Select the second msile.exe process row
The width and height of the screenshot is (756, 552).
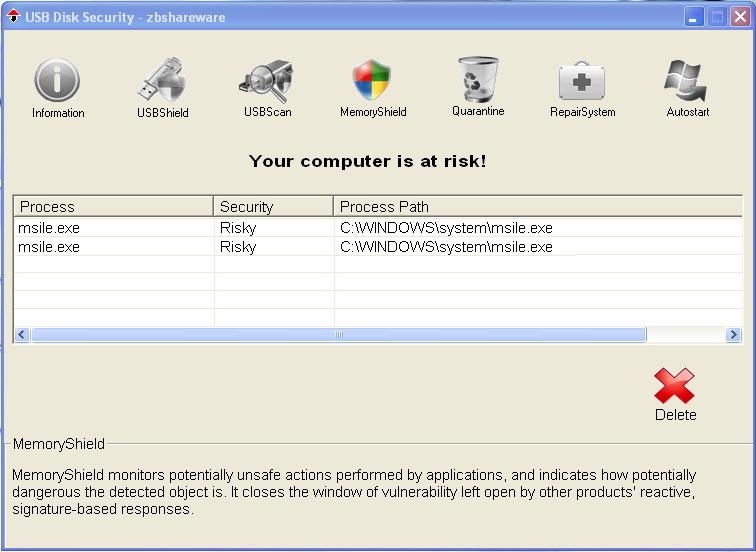[x=378, y=247]
